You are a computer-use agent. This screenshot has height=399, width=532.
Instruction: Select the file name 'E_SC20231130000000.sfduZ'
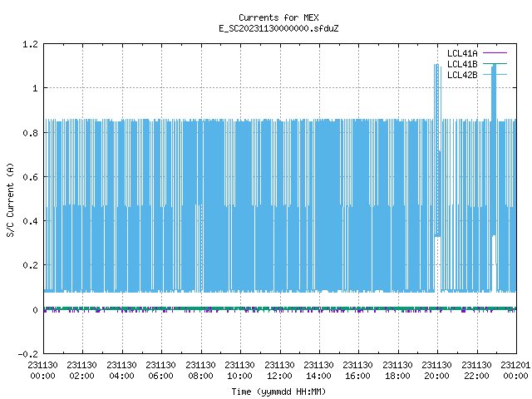pyautogui.click(x=278, y=28)
